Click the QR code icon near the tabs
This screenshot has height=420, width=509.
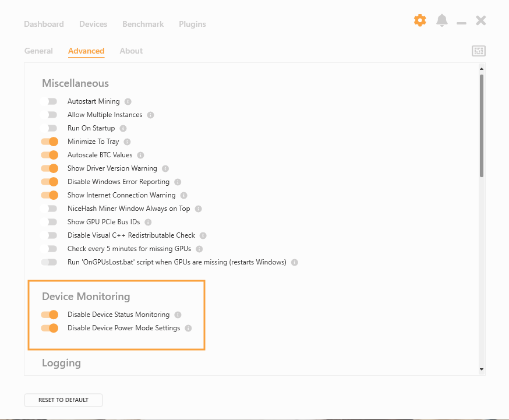pyautogui.click(x=478, y=51)
